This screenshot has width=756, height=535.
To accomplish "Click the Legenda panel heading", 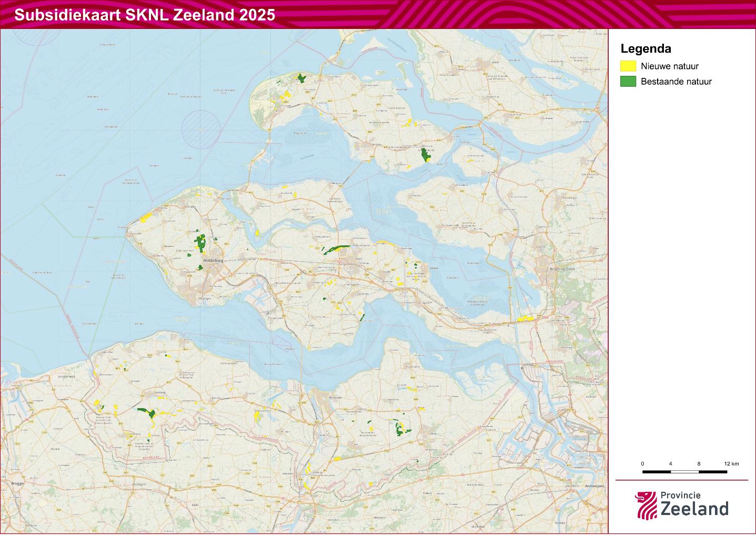I will pos(647,48).
